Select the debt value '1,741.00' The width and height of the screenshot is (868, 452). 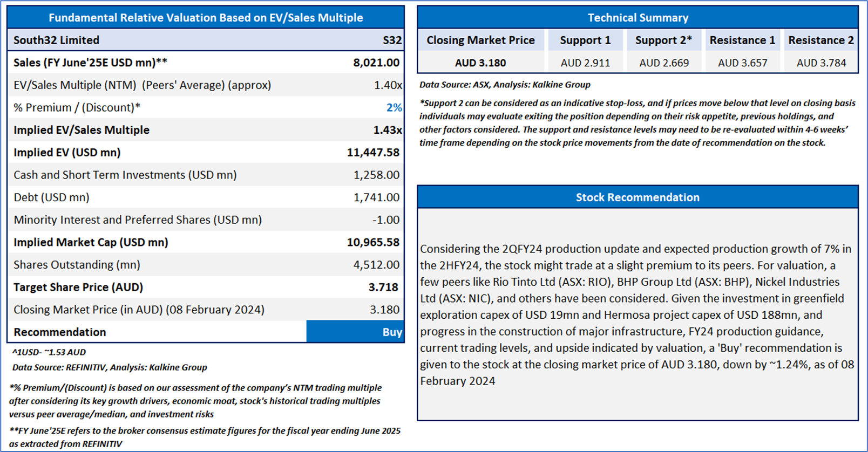[376, 197]
